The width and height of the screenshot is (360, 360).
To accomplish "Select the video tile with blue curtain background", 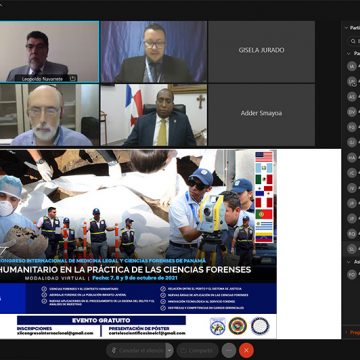I will click(x=154, y=52).
